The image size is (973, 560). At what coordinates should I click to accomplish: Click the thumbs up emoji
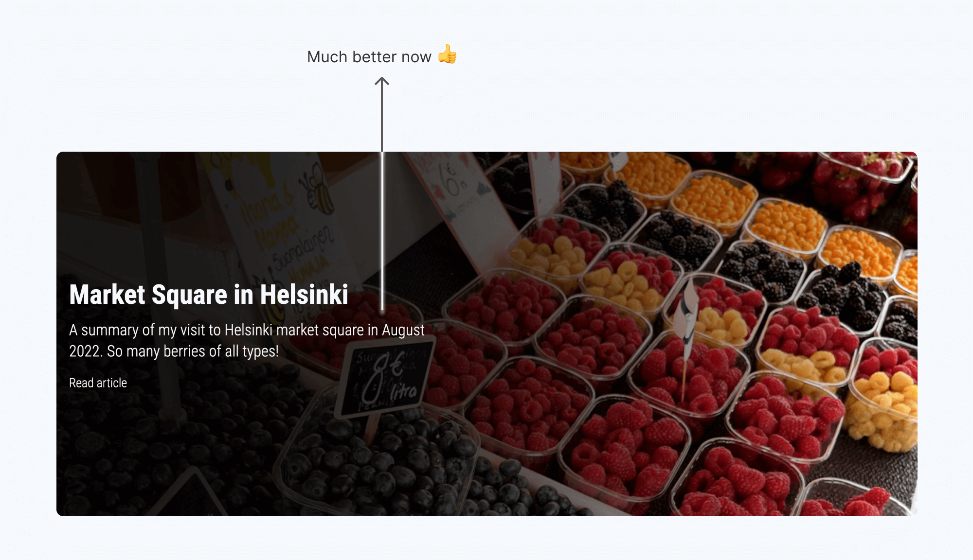(x=447, y=54)
